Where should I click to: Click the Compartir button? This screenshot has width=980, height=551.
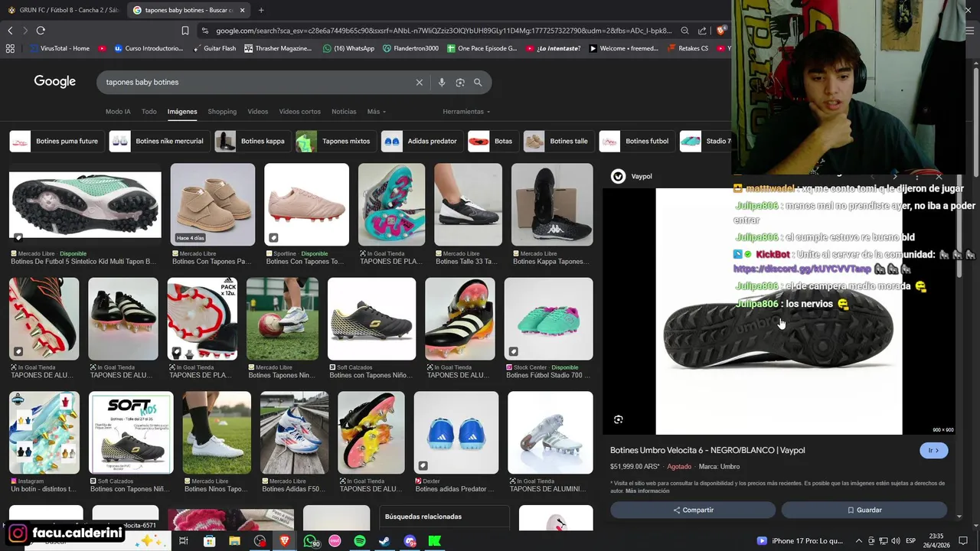point(693,510)
